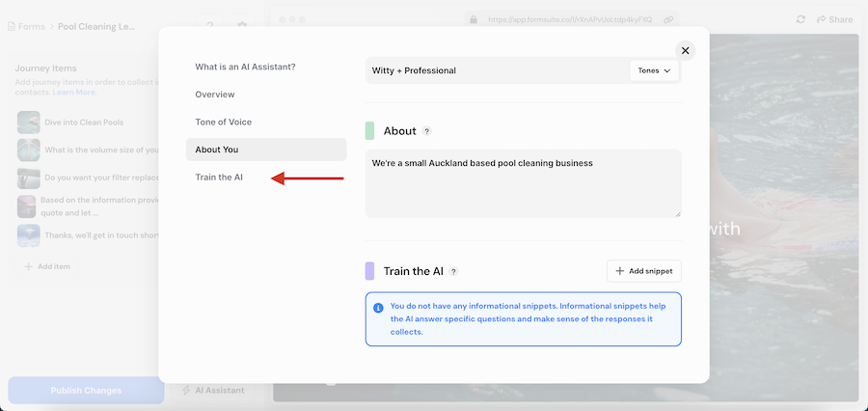Screen dimensions: 868x411
Task: Close the AI Assistant dialog
Action: click(685, 51)
